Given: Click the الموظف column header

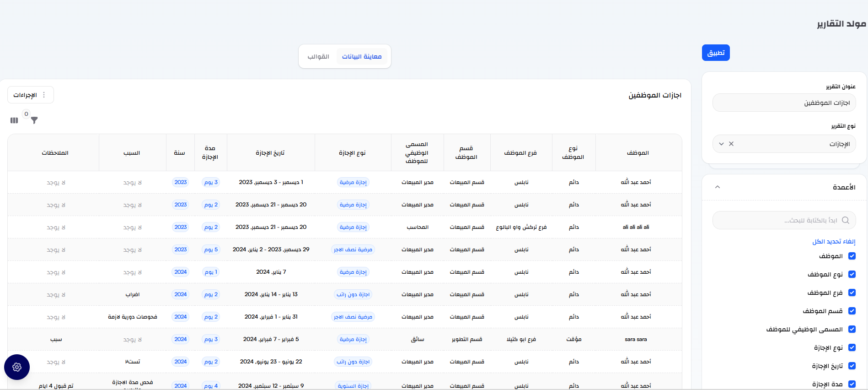Looking at the screenshot, I should (638, 153).
